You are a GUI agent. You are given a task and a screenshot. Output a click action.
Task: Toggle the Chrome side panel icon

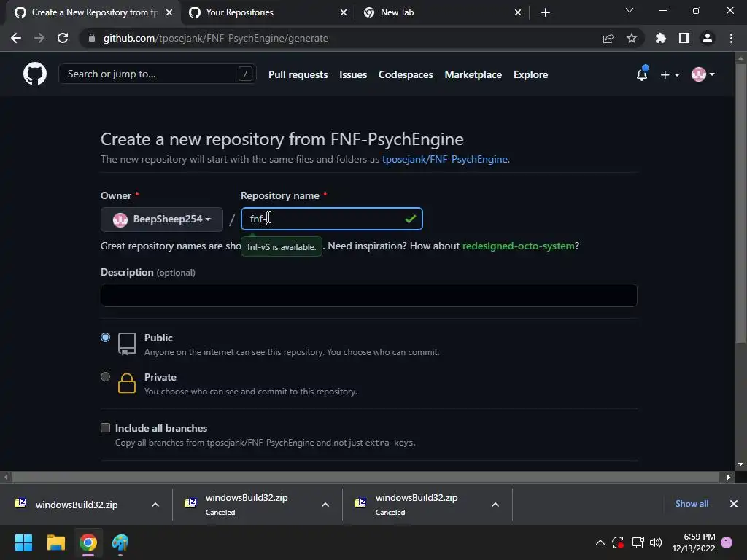click(x=684, y=38)
